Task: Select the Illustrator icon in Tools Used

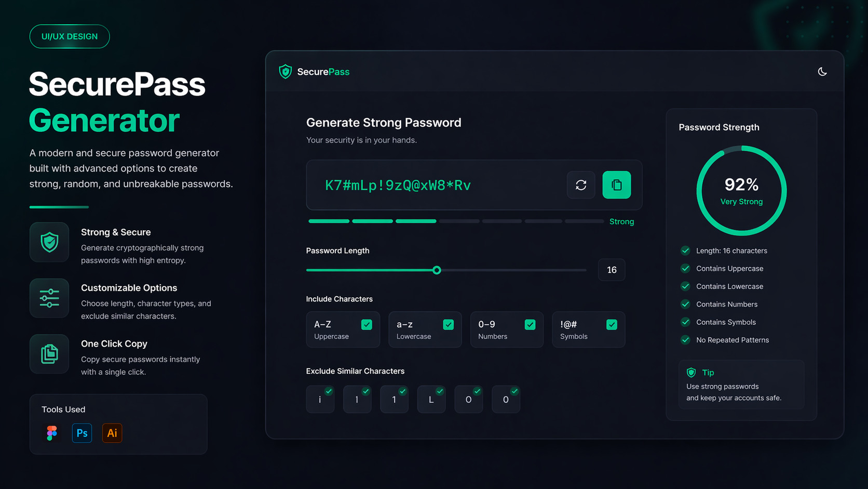Action: [x=112, y=432]
